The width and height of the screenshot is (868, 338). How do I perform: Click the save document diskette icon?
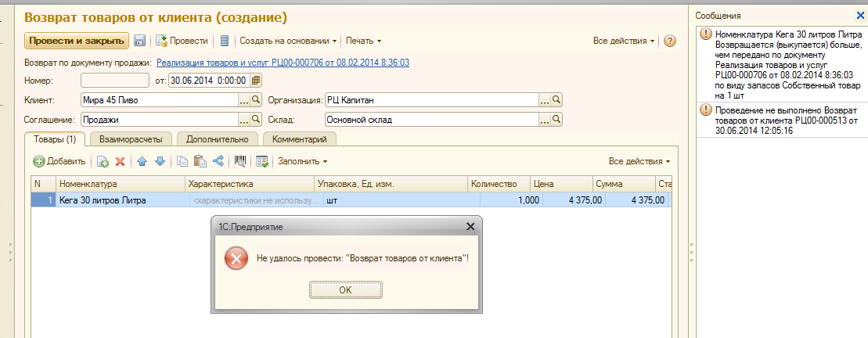pyautogui.click(x=140, y=41)
